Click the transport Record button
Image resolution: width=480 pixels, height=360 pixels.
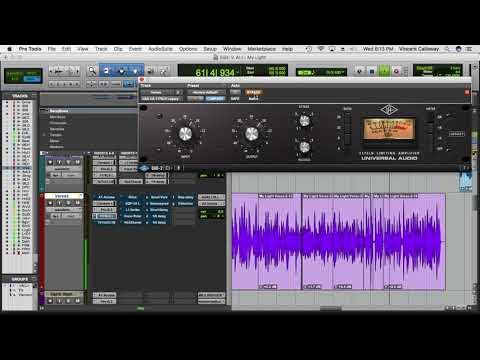pyautogui.click(x=396, y=71)
